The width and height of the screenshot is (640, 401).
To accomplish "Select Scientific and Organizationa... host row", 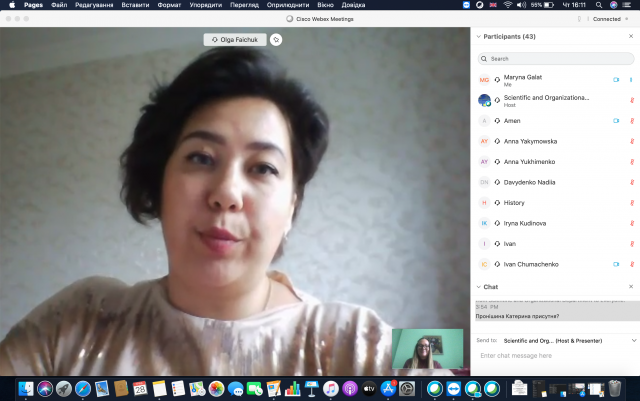I will click(x=555, y=100).
